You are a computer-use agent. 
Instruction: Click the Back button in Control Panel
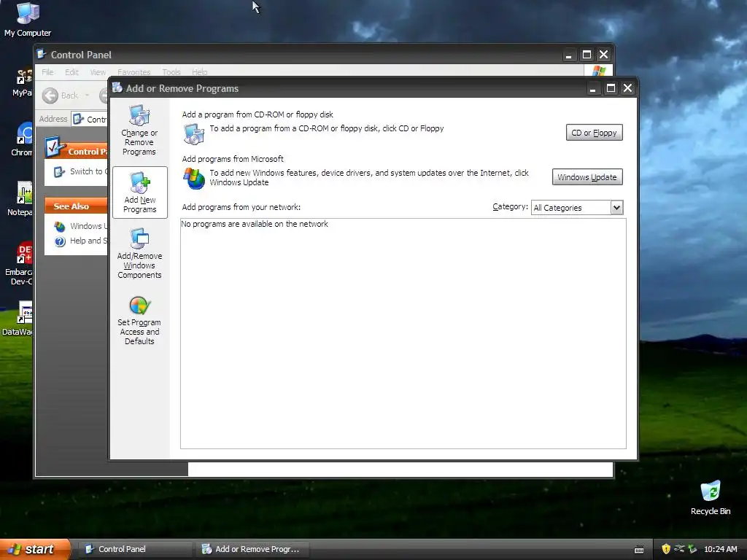(60, 96)
